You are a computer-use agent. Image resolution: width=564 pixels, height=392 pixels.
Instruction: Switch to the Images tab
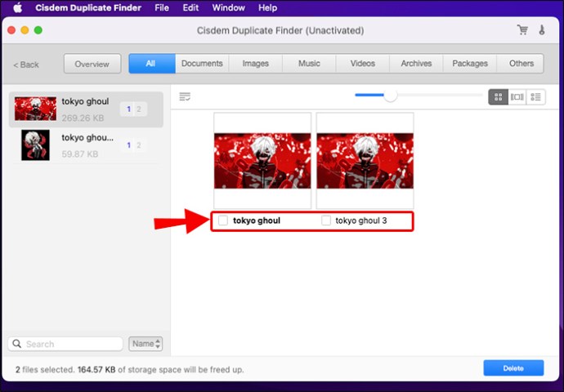pos(256,64)
